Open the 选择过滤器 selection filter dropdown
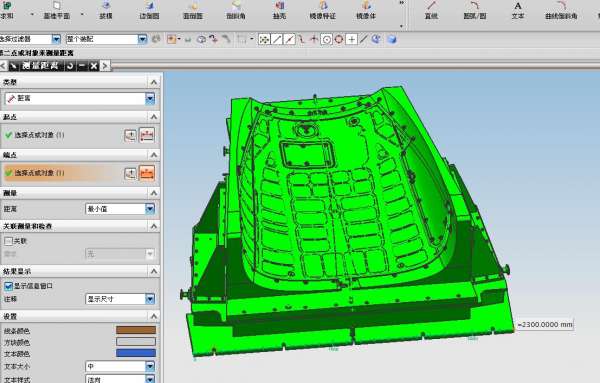This screenshot has width=600, height=383. click(56, 39)
